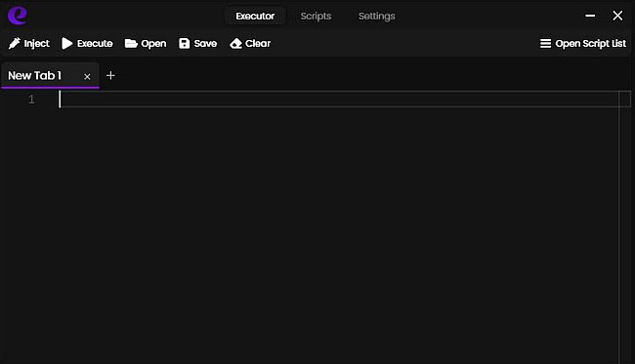Click the Execute text label

pos(95,43)
